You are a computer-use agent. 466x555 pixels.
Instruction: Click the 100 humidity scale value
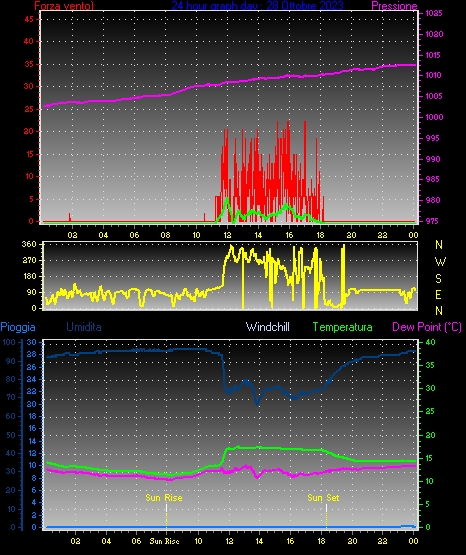(x=9, y=342)
